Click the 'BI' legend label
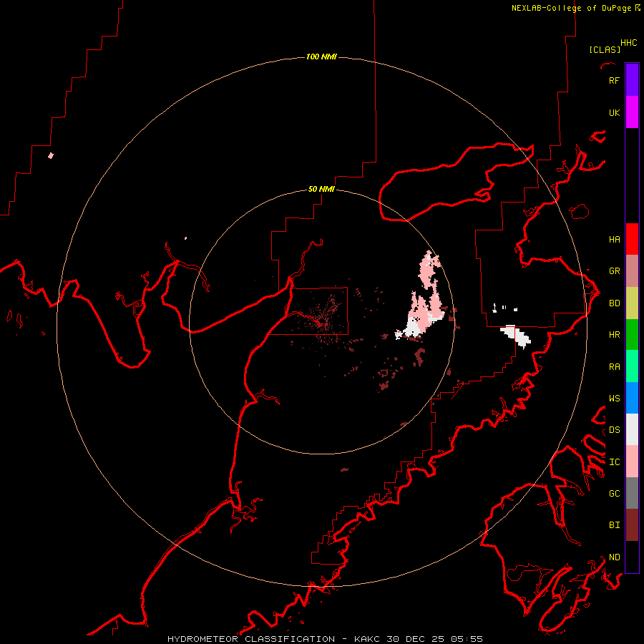The height and width of the screenshot is (644, 644). [x=614, y=525]
